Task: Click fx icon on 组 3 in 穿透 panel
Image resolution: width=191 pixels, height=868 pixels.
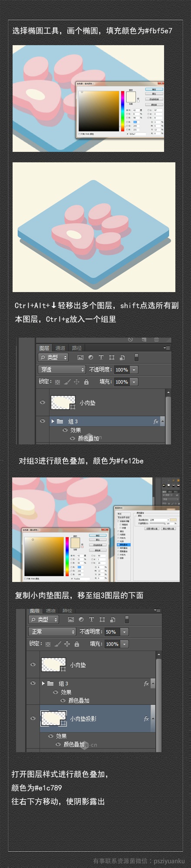Action: [156, 421]
